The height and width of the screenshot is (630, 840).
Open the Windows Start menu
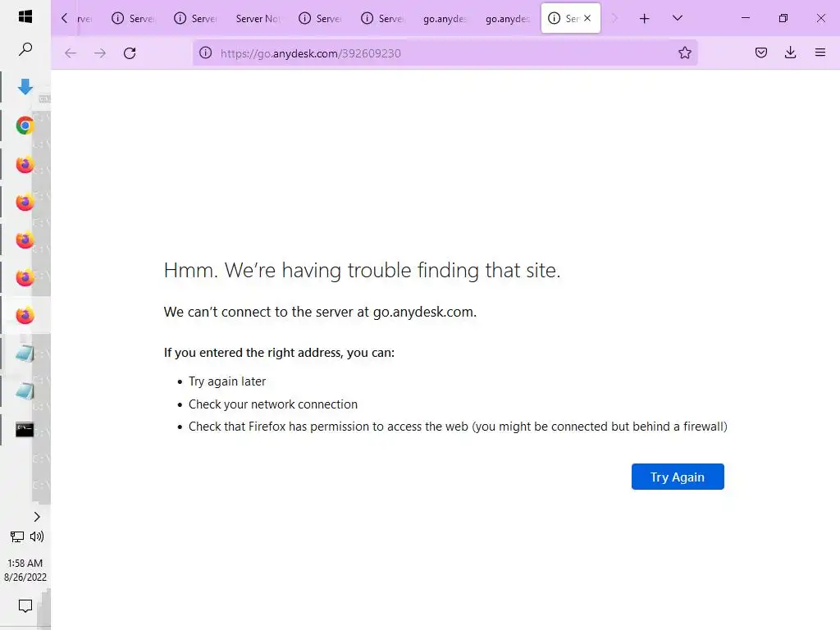click(25, 16)
